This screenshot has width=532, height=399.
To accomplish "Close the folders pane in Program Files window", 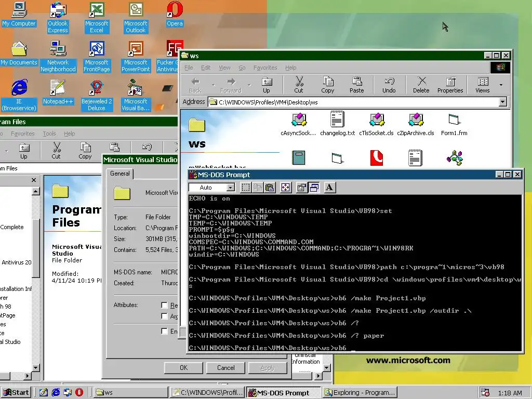I will 34,180.
